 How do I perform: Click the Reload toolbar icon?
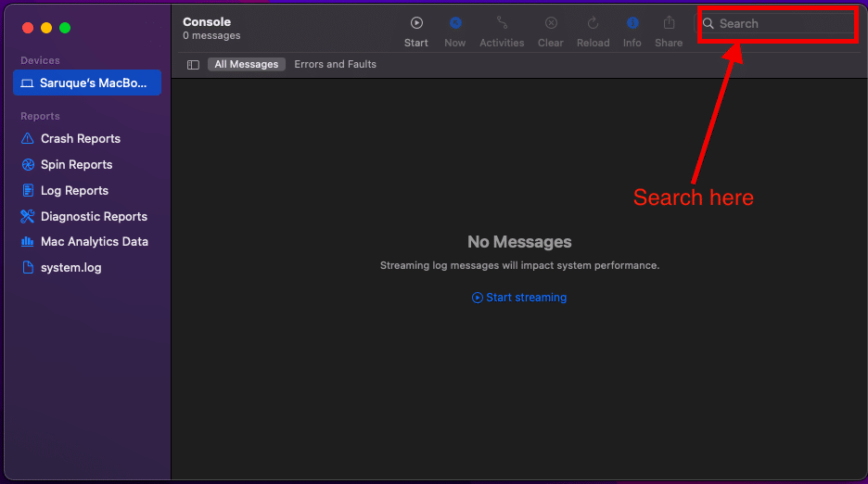(x=593, y=23)
